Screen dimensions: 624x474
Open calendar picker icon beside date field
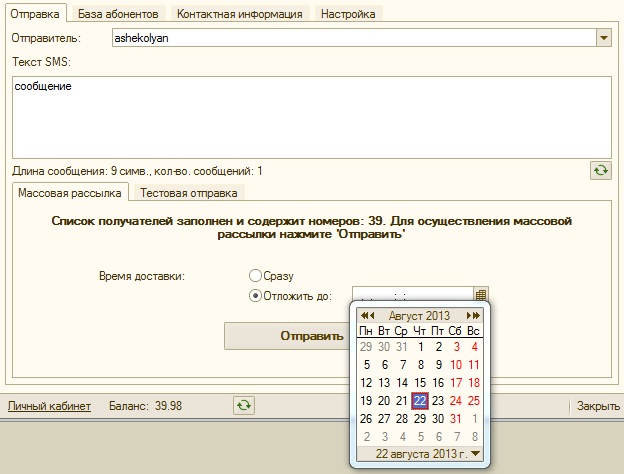[x=481, y=295]
